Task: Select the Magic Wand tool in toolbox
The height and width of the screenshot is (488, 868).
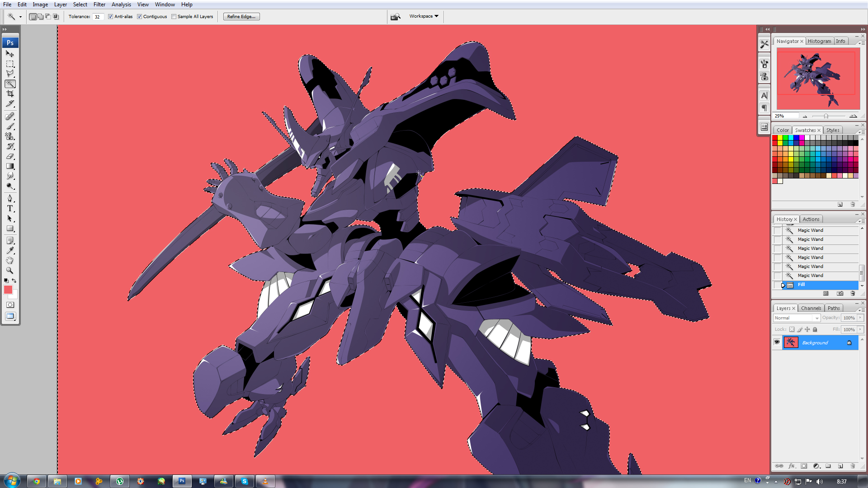Action: pos(10,84)
